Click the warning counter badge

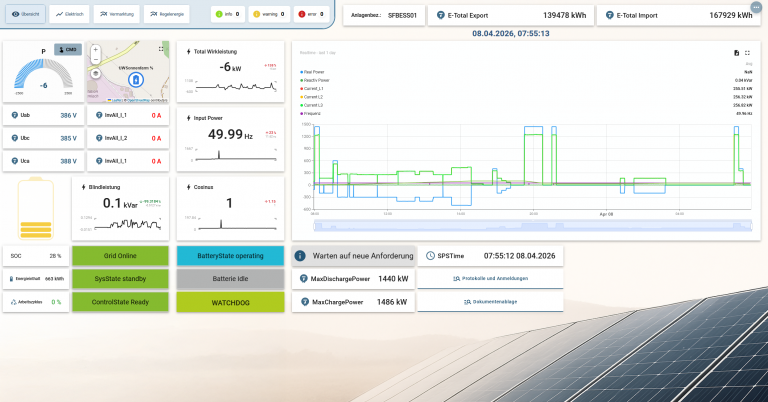point(270,15)
